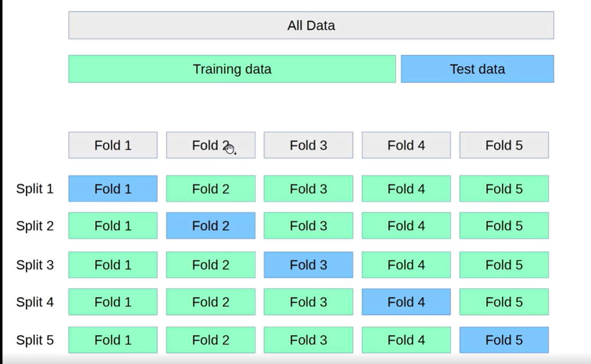Select the blue Test data block
This screenshot has width=591, height=364.
point(477,69)
